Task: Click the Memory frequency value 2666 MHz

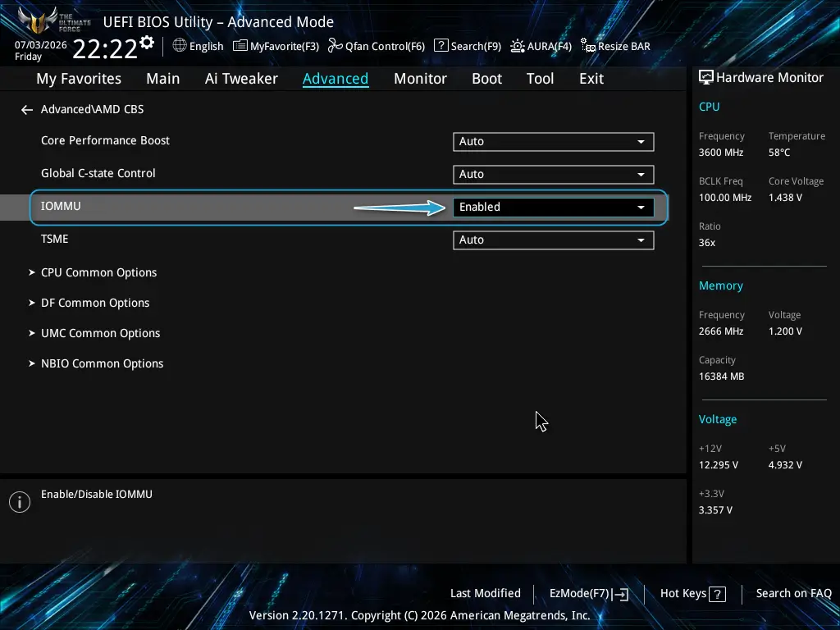Action: [720, 331]
